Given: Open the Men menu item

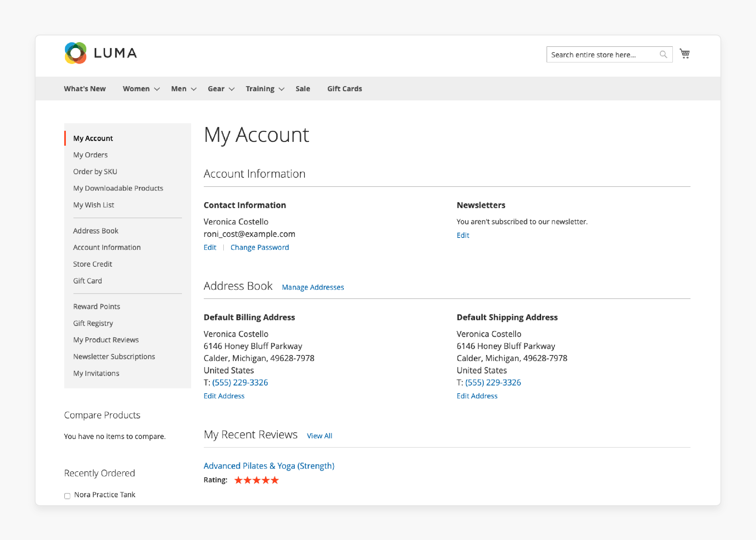Looking at the screenshot, I should tap(179, 89).
